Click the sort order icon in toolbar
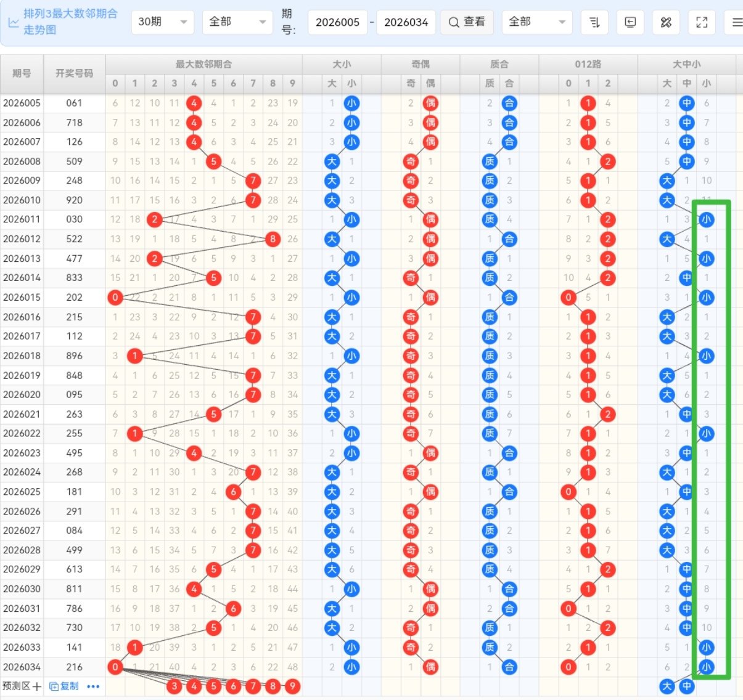The image size is (743, 700). pos(594,22)
